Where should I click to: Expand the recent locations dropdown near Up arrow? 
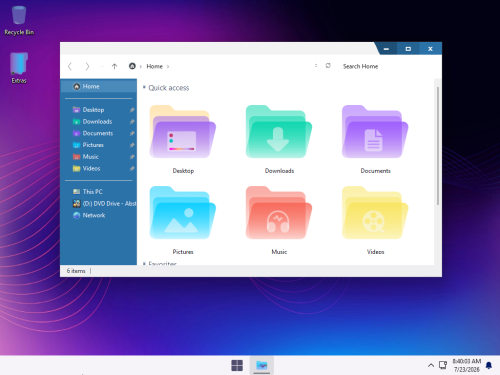[102, 67]
